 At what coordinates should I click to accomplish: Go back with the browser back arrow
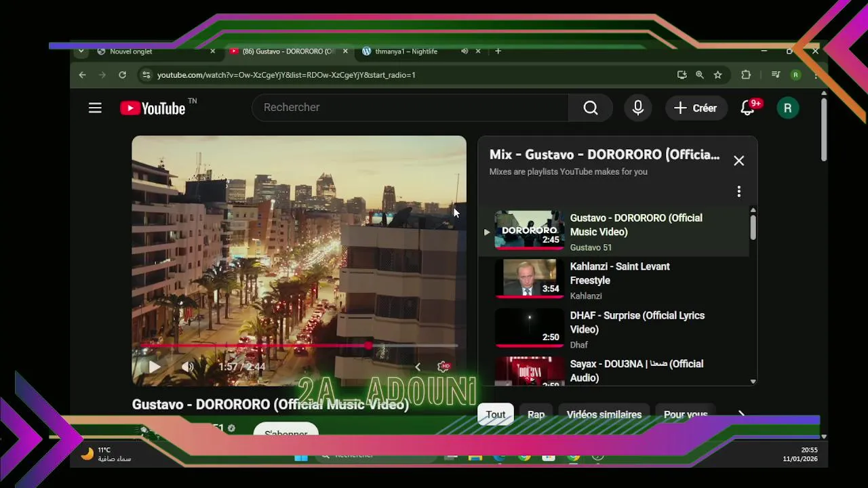tap(82, 75)
